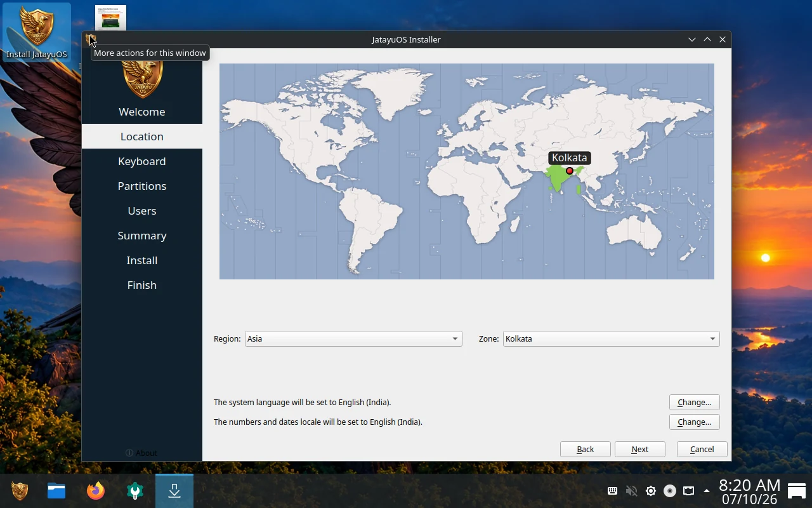The width and height of the screenshot is (812, 508).
Task: Select the Keyboard step in the sidebar
Action: (142, 161)
